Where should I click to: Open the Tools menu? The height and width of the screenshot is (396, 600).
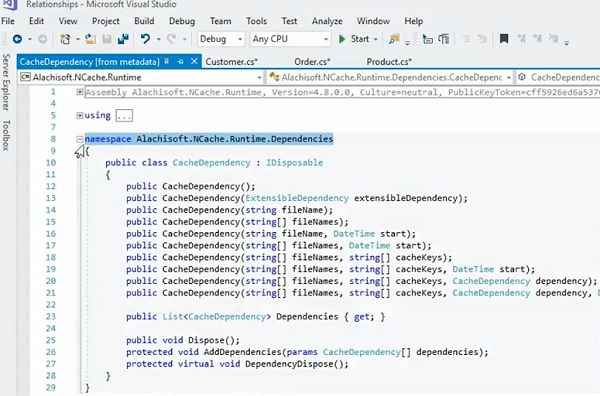click(256, 21)
